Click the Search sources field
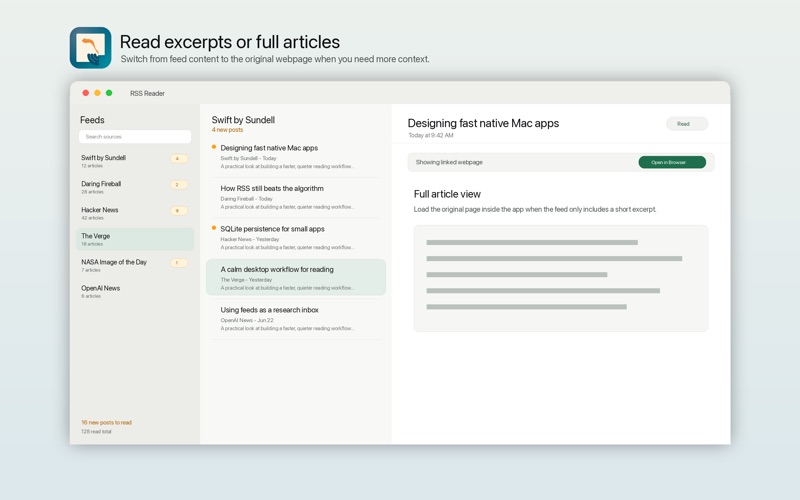This screenshot has height=500, width=800. [x=135, y=137]
